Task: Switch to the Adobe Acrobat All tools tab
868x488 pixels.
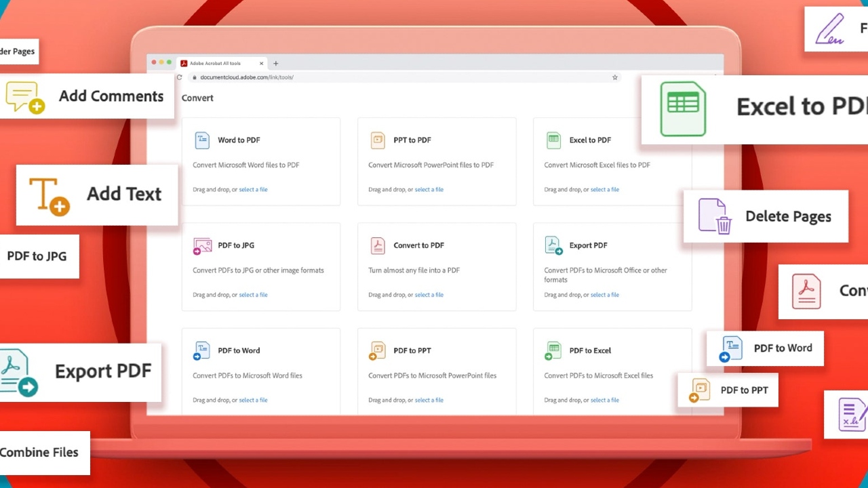Action: (220, 63)
